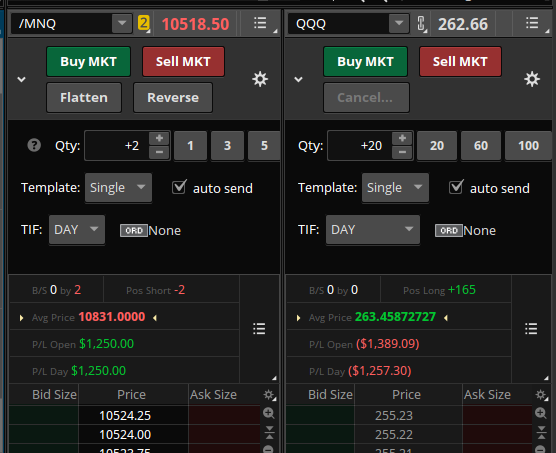556x453 pixels.
Task: Set /MNQ quantity preset to 1
Action: tap(190, 146)
